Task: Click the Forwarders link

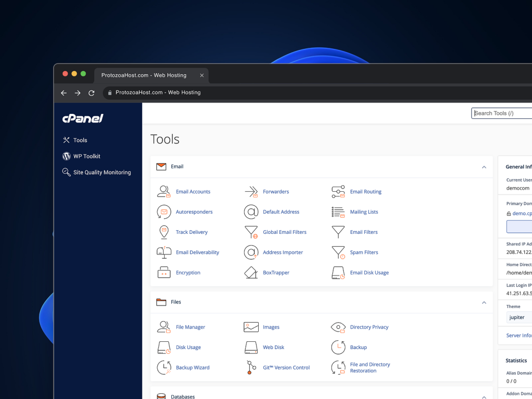Action: (x=275, y=192)
